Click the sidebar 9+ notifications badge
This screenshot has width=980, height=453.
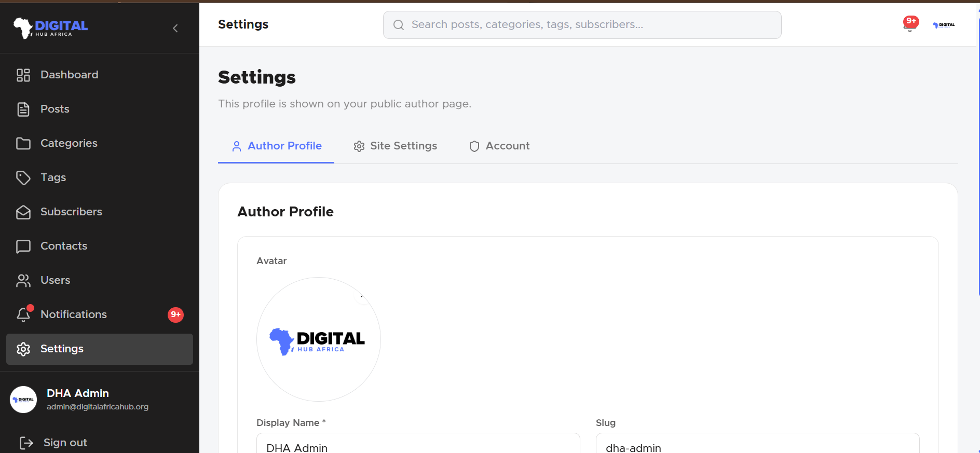175,314
